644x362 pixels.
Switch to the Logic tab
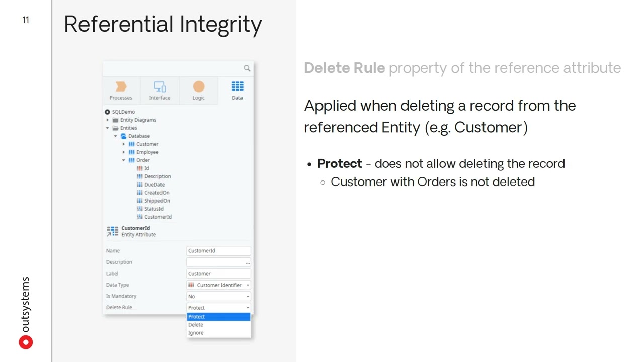(x=198, y=91)
